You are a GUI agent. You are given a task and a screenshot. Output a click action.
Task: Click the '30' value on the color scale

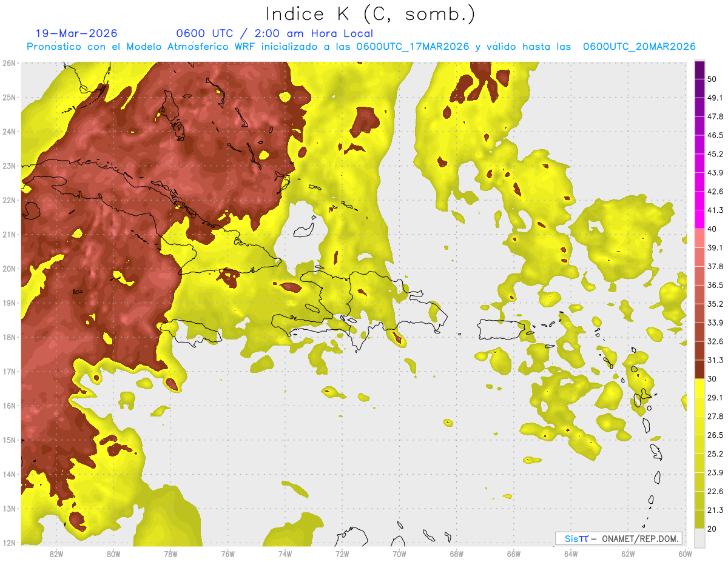pyautogui.click(x=712, y=379)
